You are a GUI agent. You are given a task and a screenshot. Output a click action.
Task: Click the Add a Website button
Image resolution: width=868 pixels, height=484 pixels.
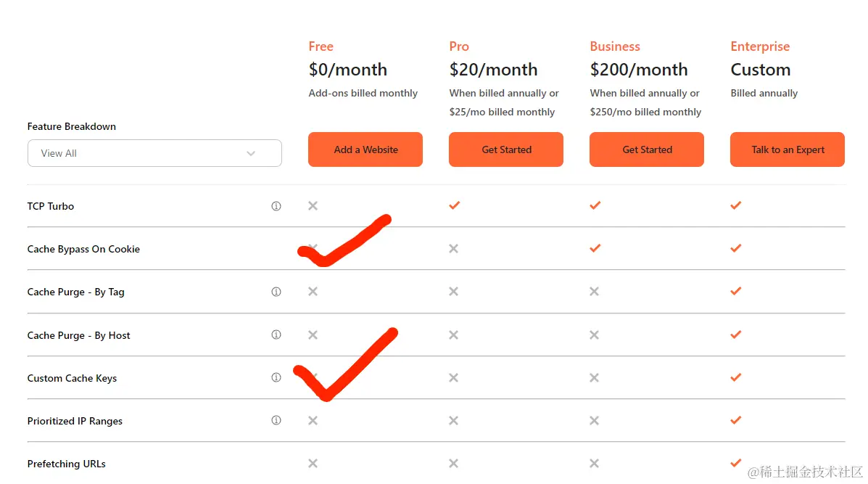(x=365, y=149)
